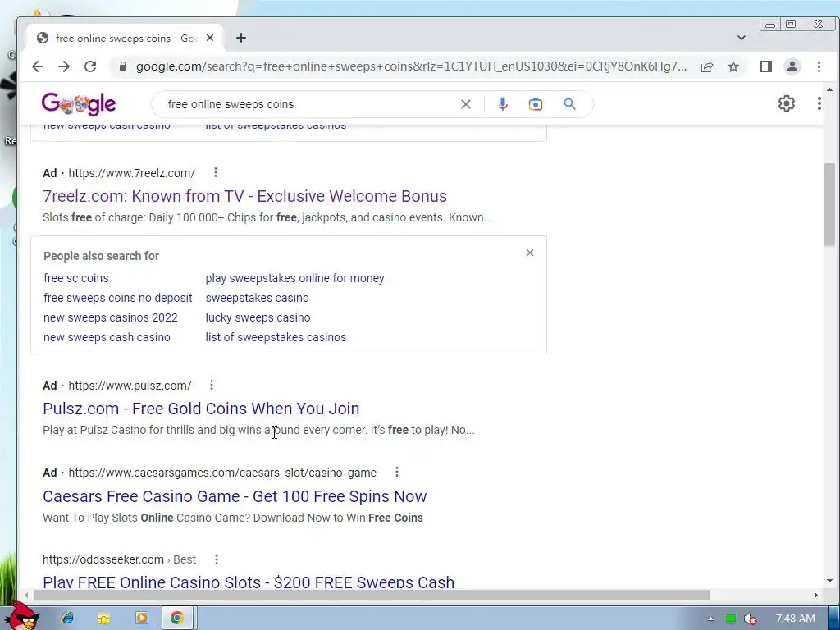Search 'new sweeps cash casino' in lower box

pyautogui.click(x=107, y=337)
